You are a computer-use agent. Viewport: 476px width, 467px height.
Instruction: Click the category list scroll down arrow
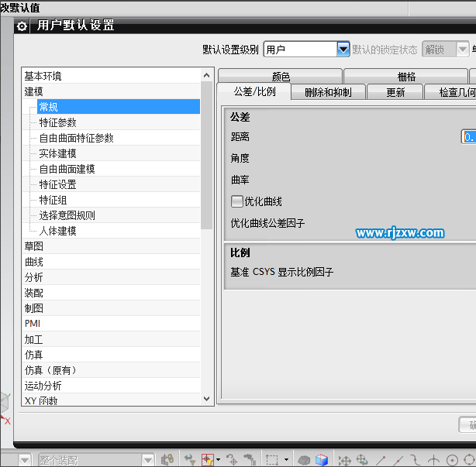[207, 399]
